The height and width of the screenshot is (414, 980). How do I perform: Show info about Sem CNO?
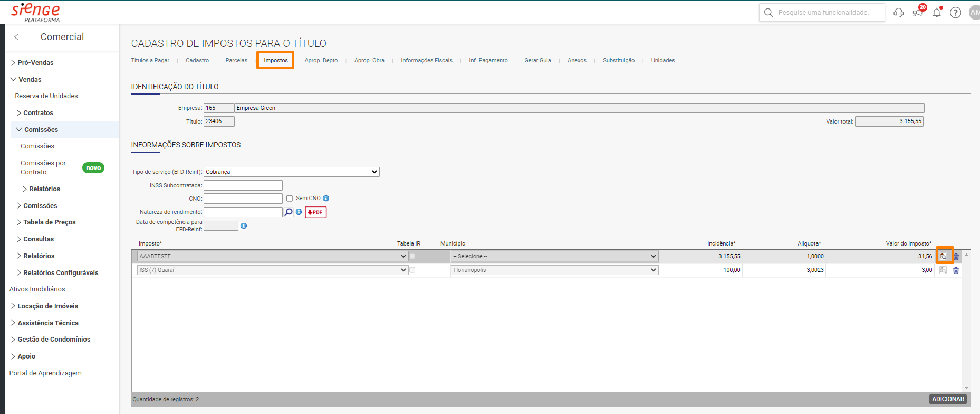pos(326,199)
